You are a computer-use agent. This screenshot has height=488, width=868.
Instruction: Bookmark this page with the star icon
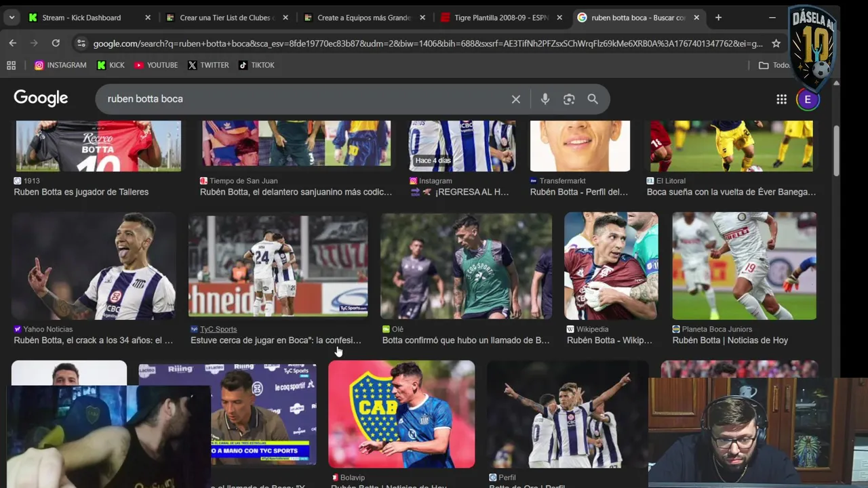(776, 43)
